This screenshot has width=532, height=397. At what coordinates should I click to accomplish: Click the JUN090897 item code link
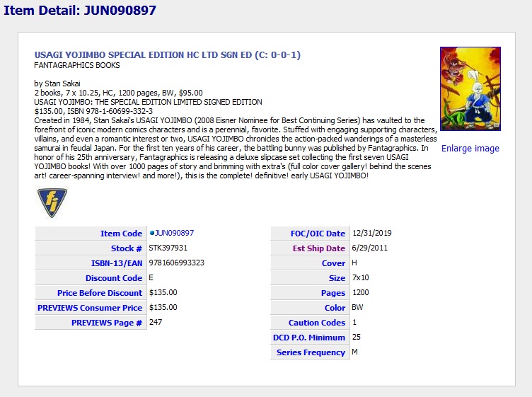(x=175, y=233)
